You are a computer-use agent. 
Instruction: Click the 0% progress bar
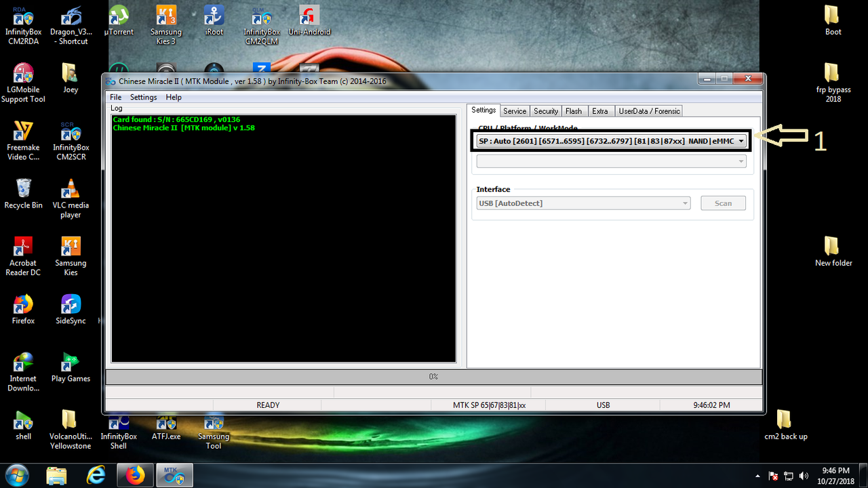point(433,376)
